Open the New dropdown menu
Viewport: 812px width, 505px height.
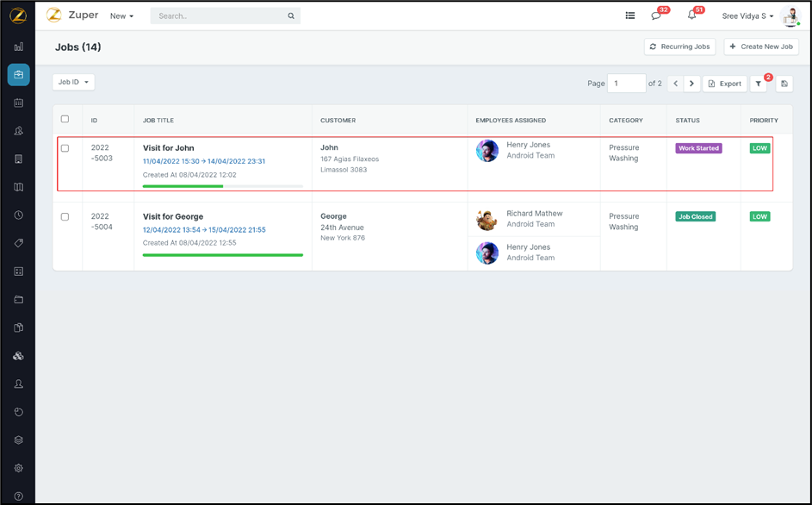coord(121,16)
